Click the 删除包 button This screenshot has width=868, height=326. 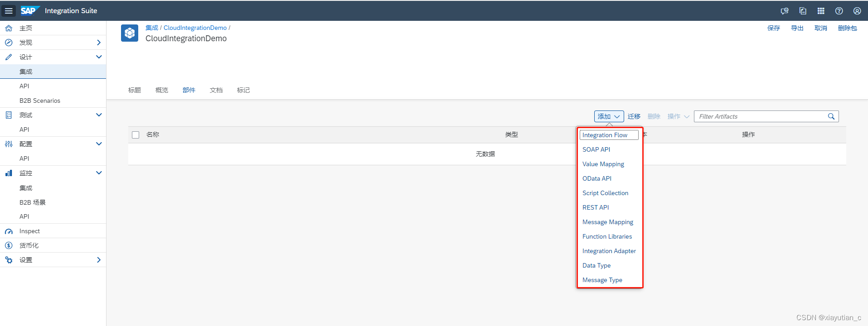click(x=848, y=28)
